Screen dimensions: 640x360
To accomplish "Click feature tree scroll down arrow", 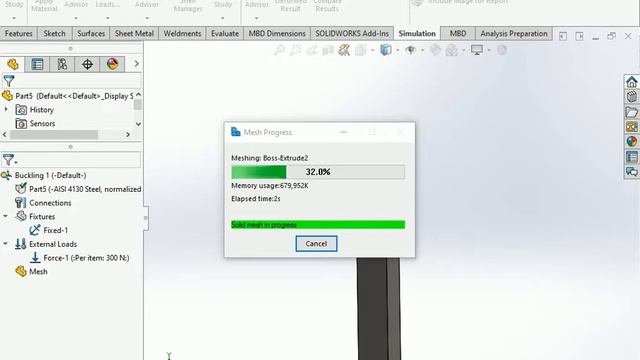I will click(138, 124).
